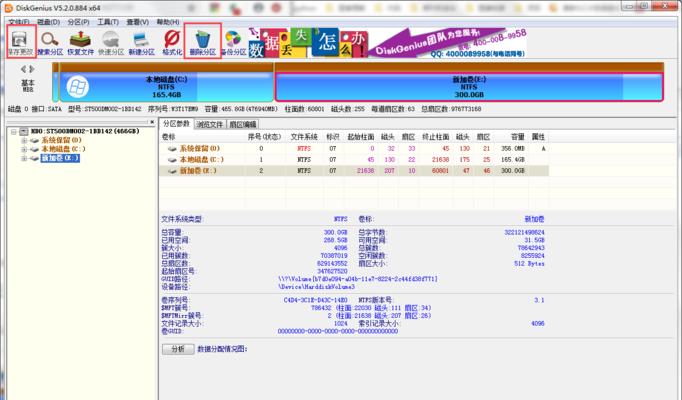This screenshot has width=682, height=400.
Task: Open the 备份分区 (Backup Partition) tool
Action: tap(233, 43)
